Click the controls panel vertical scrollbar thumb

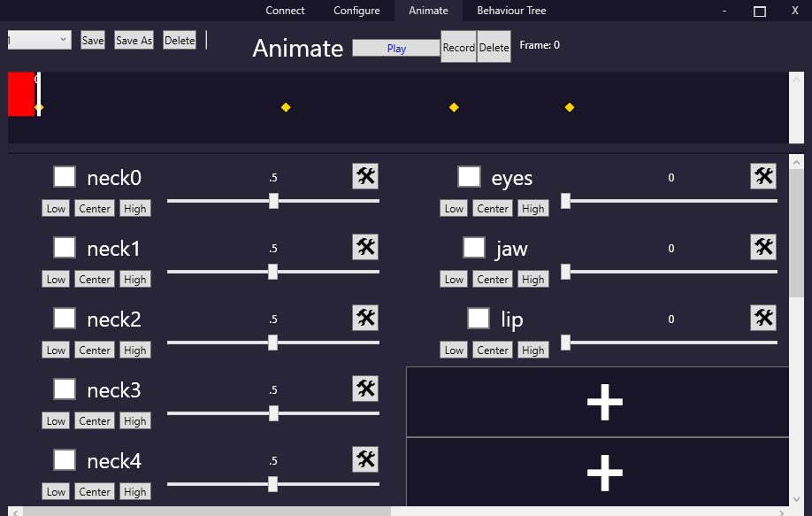(796, 234)
